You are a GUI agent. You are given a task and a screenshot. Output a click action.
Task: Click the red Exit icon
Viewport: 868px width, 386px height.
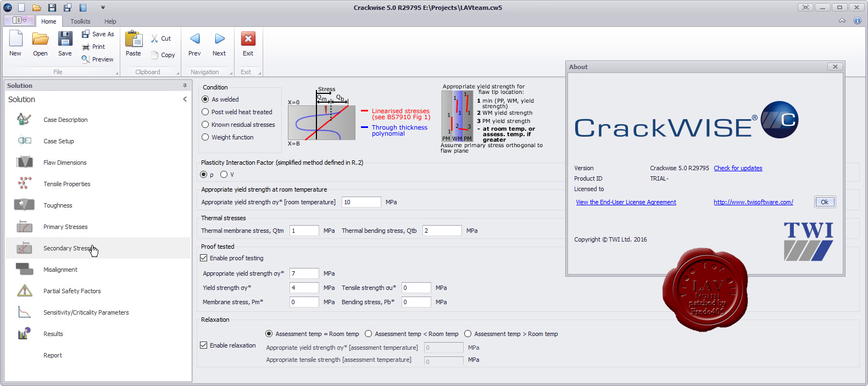click(248, 38)
